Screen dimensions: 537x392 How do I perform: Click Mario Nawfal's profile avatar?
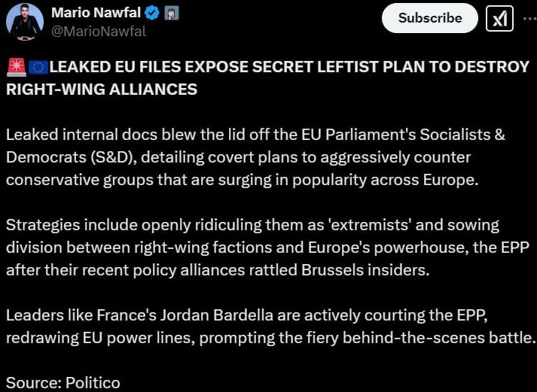(x=24, y=21)
